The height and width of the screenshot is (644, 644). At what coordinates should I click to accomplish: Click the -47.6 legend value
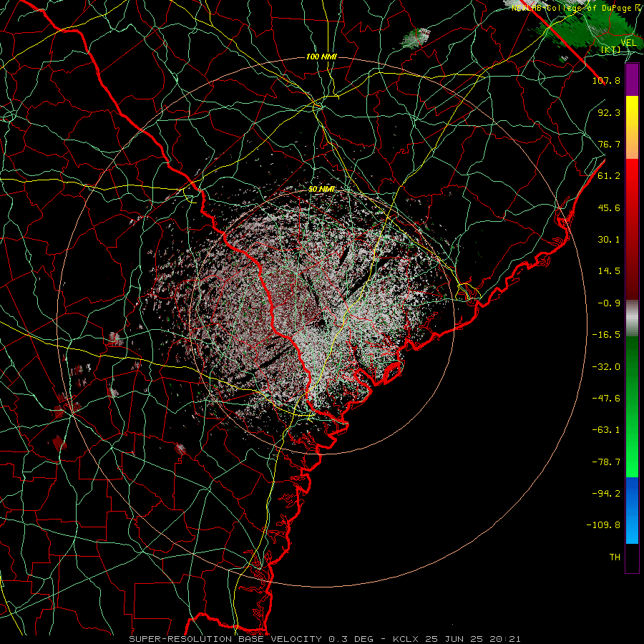[x=606, y=399]
